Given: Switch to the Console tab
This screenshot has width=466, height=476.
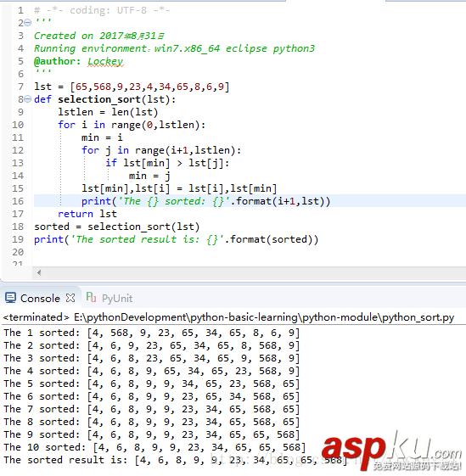Looking at the screenshot, I should pos(40,299).
